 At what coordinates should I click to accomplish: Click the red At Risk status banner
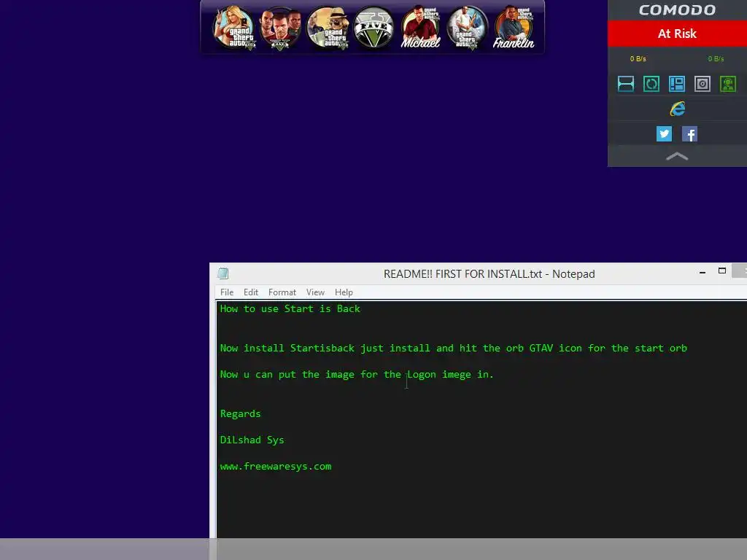click(677, 34)
